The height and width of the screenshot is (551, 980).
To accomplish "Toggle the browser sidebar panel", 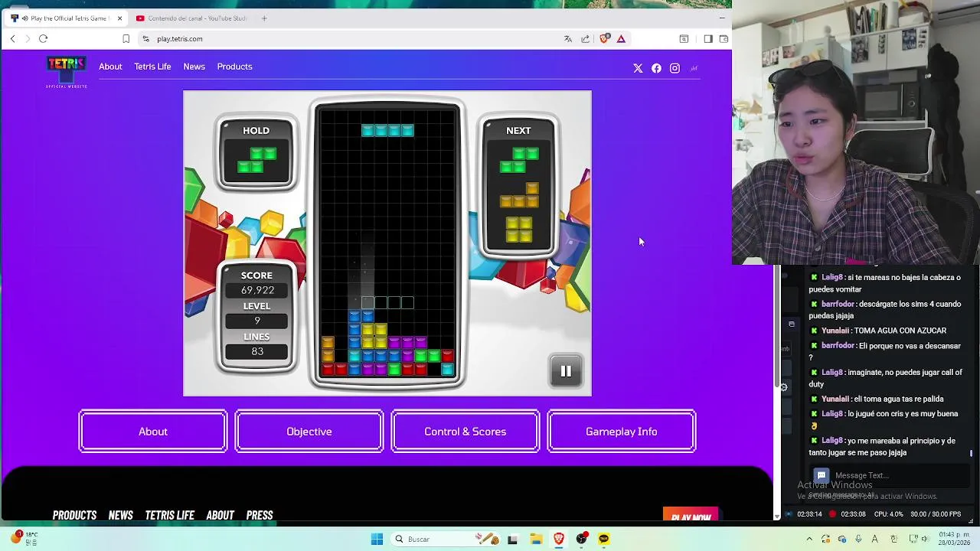I will (x=708, y=39).
